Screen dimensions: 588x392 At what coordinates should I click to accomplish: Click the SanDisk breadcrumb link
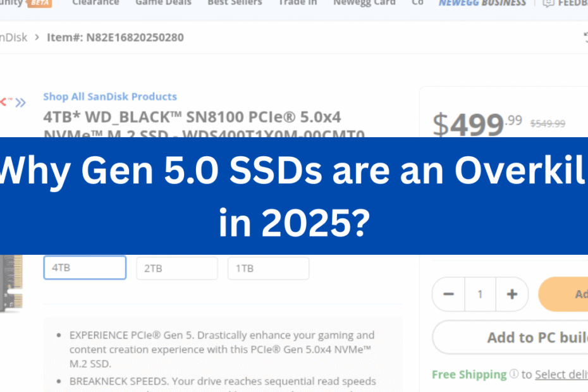pyautogui.click(x=13, y=37)
